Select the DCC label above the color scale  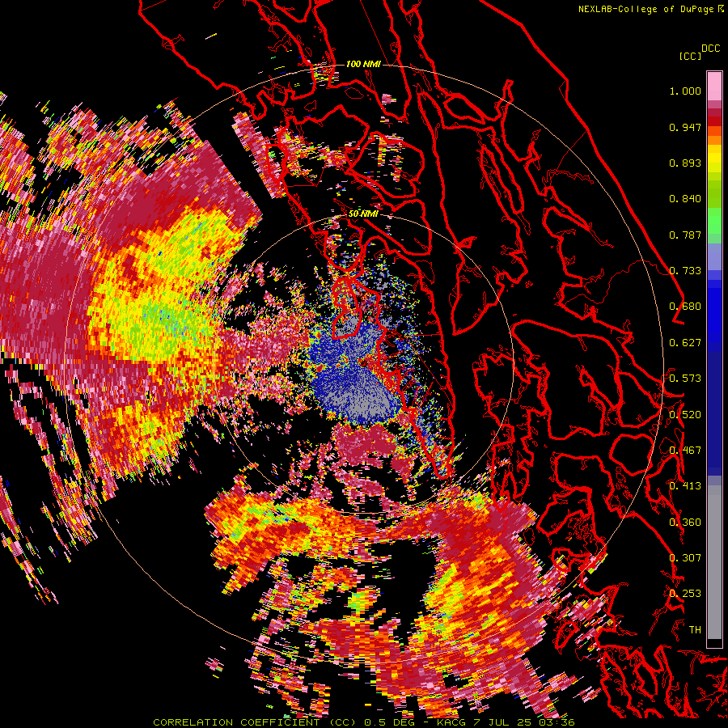point(710,49)
